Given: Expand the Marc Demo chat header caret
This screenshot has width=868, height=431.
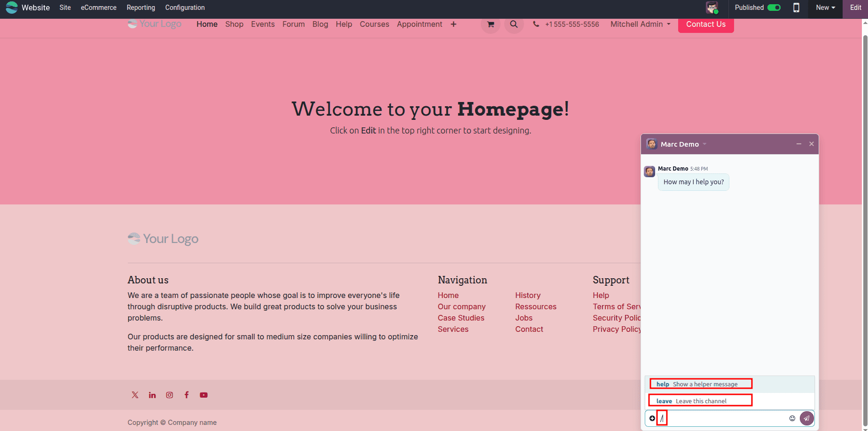Looking at the screenshot, I should click(x=704, y=144).
